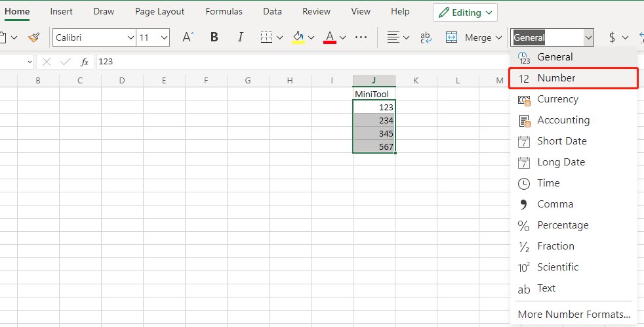The width and height of the screenshot is (644, 327).
Task: Click the cell containing MiniTool
Action: click(374, 94)
